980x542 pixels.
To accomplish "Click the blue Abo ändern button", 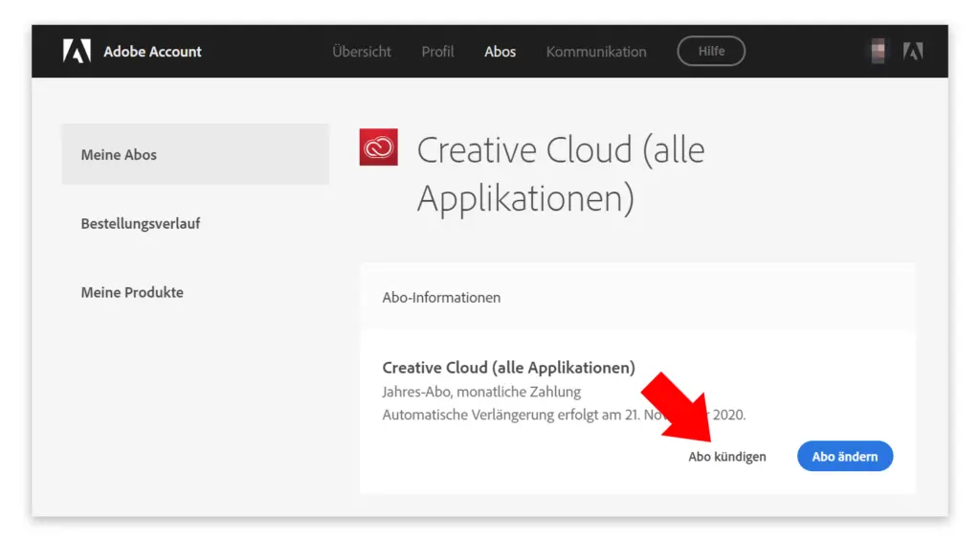I will pyautogui.click(x=845, y=457).
